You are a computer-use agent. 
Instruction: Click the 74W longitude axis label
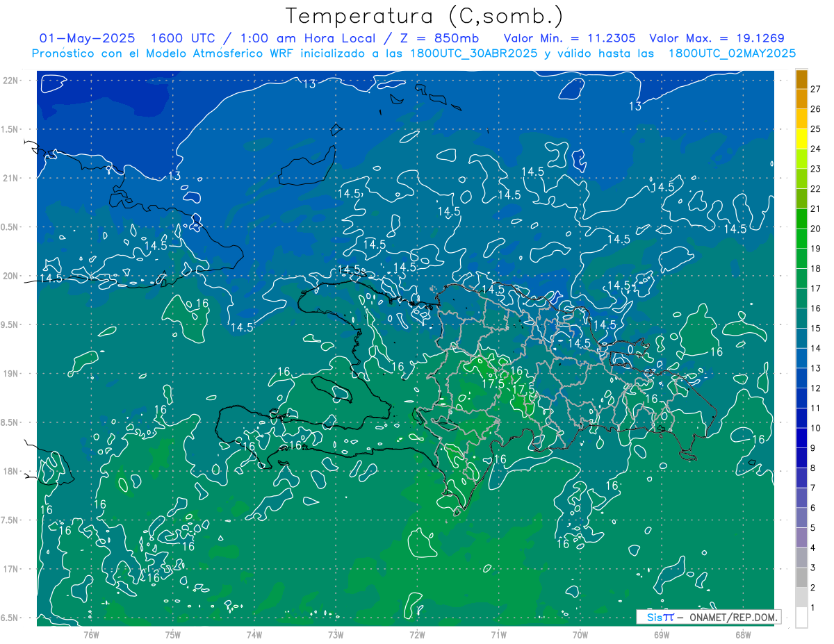(x=254, y=635)
